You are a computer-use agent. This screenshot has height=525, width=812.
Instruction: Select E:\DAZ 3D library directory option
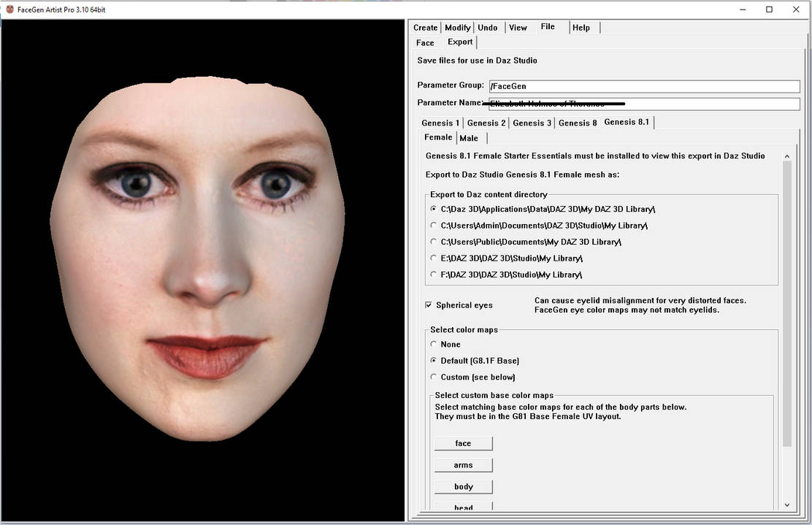506,258
